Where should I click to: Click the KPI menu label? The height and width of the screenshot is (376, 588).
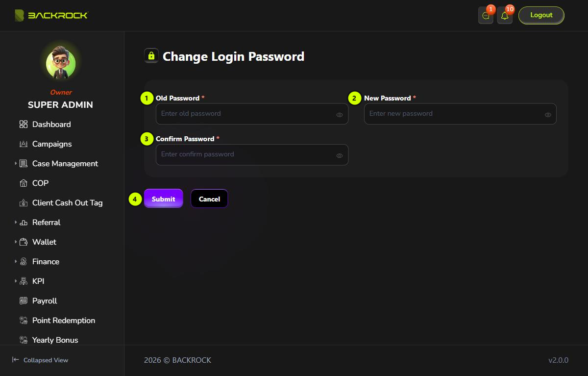tap(38, 281)
